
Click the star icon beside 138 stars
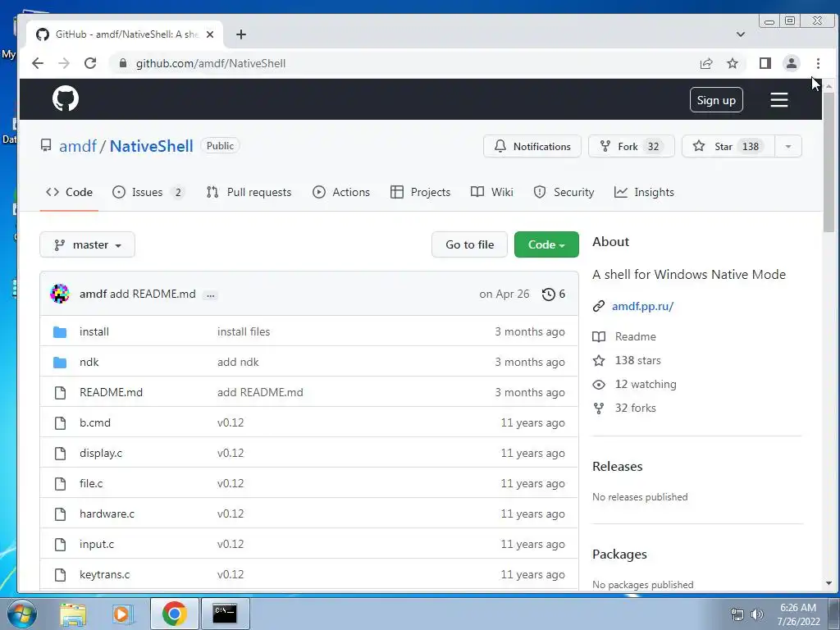598,361
